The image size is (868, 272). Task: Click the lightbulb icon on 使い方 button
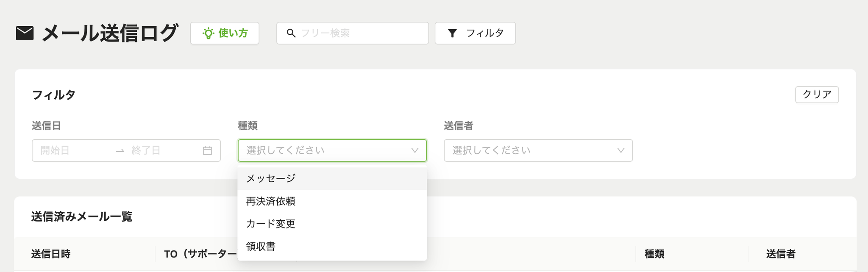point(208,33)
